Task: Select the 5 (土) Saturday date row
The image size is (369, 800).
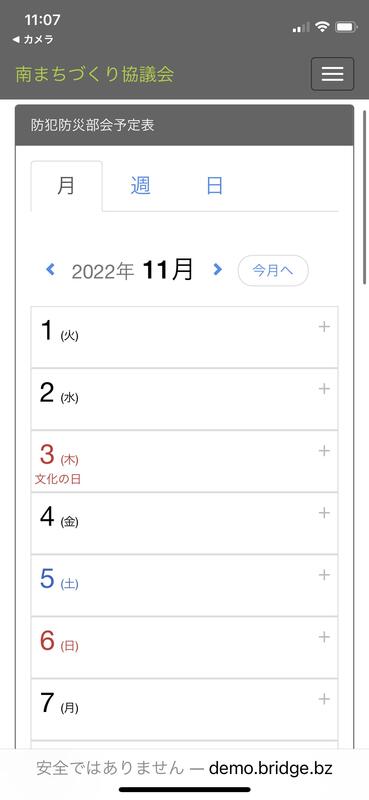Action: [184, 585]
